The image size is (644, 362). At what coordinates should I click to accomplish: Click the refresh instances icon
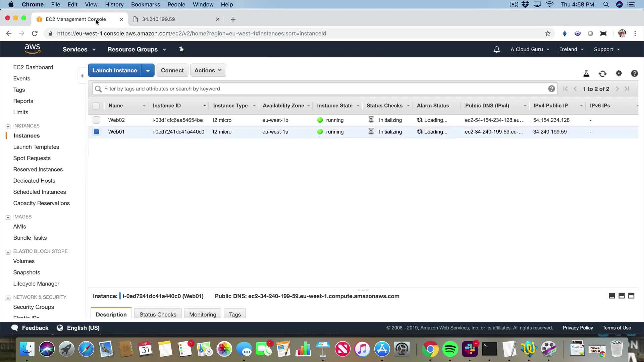point(602,74)
